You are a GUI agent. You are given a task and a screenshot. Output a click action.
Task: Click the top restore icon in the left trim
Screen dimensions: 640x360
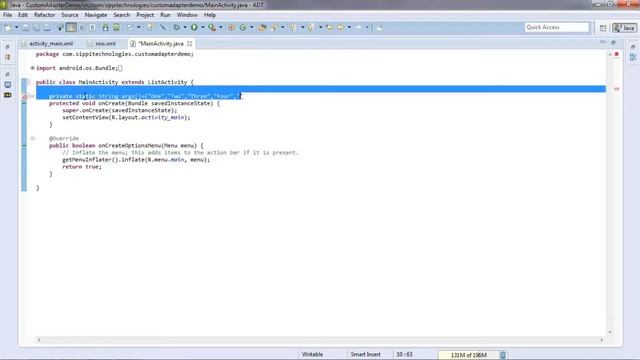(7, 47)
